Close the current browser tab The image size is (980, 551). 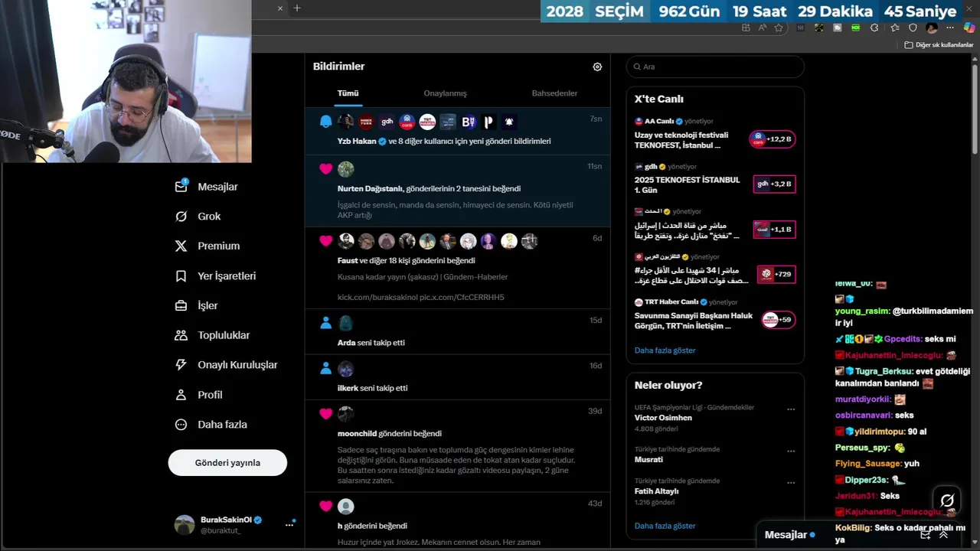coord(279,8)
